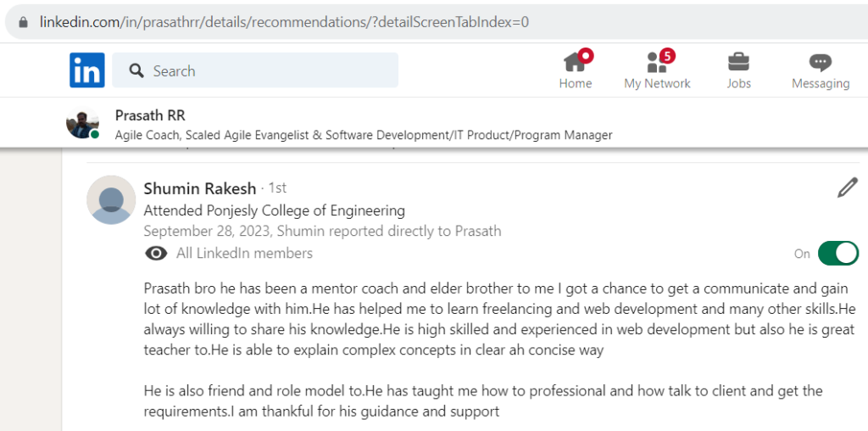Click the All LinkedIn members visibility label
The height and width of the screenshot is (431, 868).
click(244, 253)
